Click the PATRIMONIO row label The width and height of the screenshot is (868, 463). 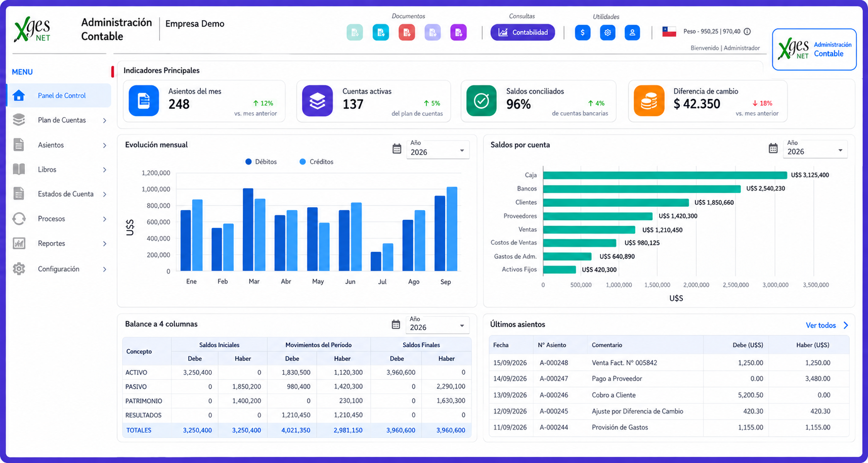144,401
